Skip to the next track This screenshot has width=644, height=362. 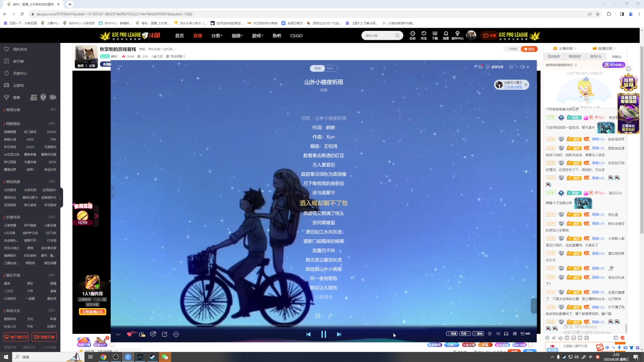(x=339, y=334)
